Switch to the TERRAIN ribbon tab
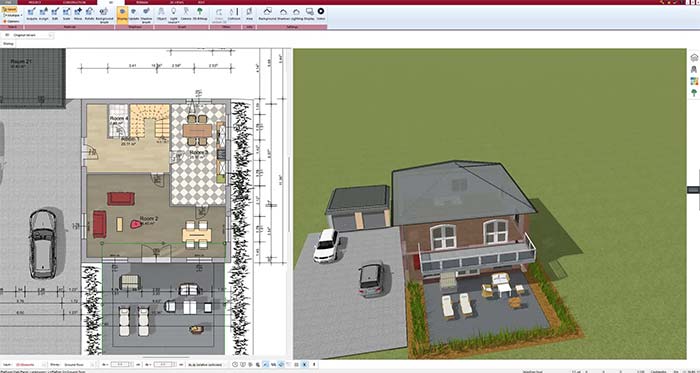This screenshot has height=373, width=700. pos(142,2)
